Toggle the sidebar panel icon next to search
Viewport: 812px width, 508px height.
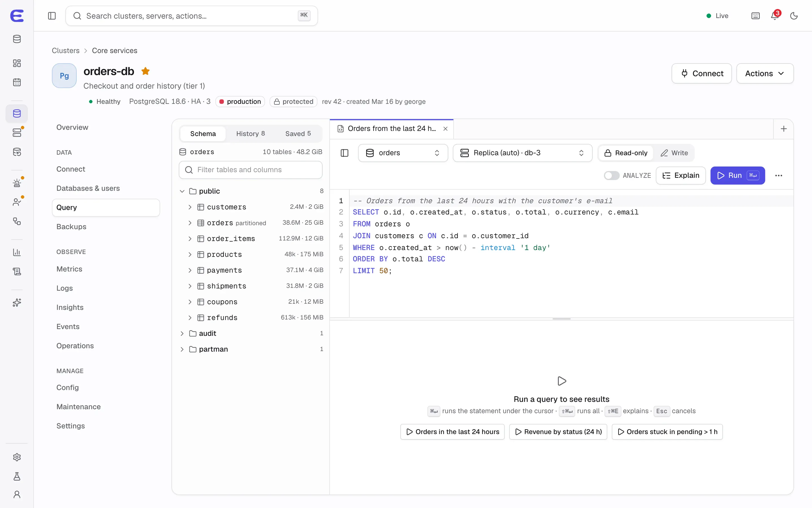pyautogui.click(x=52, y=16)
